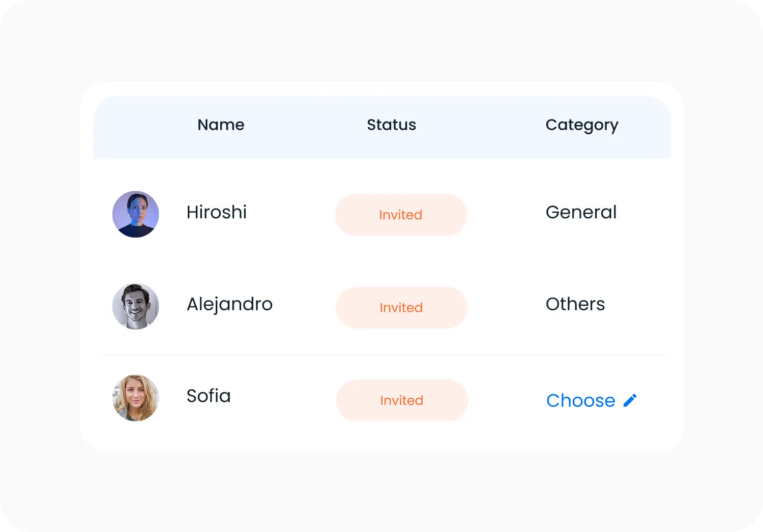The width and height of the screenshot is (763, 532).
Task: Click the Status column header
Action: pyautogui.click(x=391, y=125)
